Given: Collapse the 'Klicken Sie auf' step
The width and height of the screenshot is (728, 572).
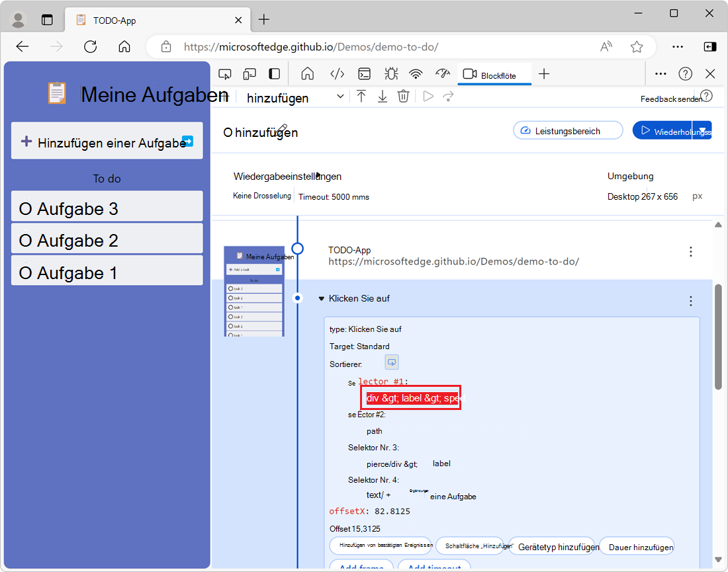Looking at the screenshot, I should click(x=322, y=299).
